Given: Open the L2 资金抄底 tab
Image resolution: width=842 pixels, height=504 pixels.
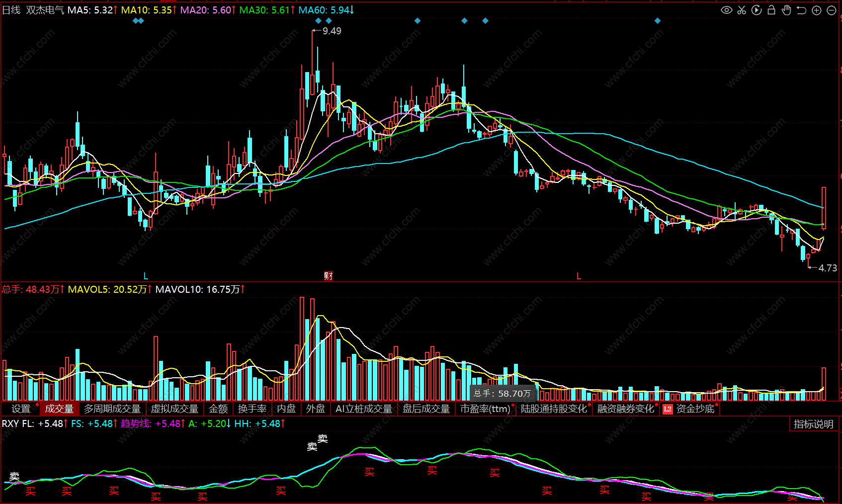Looking at the screenshot, I should (x=690, y=409).
